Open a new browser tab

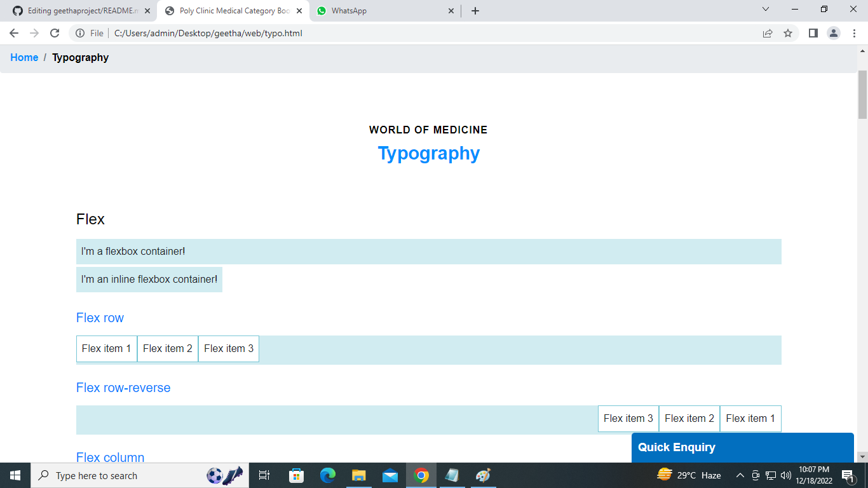(x=475, y=10)
